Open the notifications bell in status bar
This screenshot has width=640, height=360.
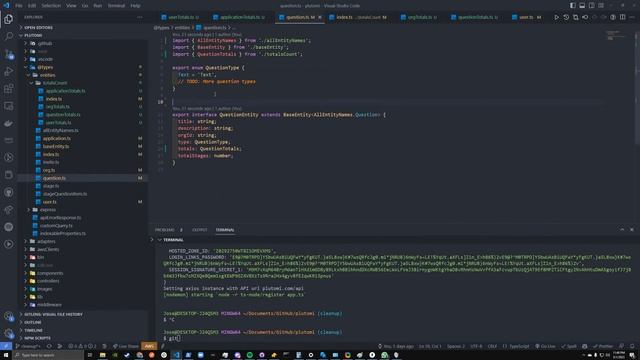pyautogui.click(x=632, y=346)
